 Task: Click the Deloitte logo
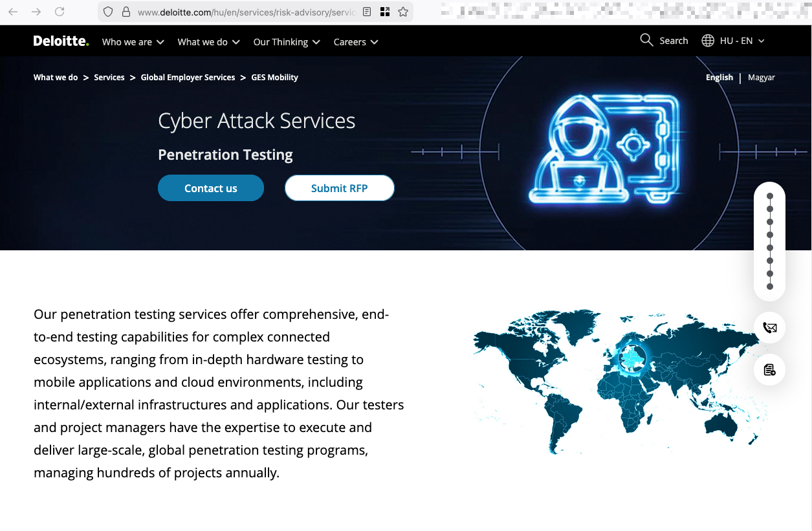[x=61, y=41]
